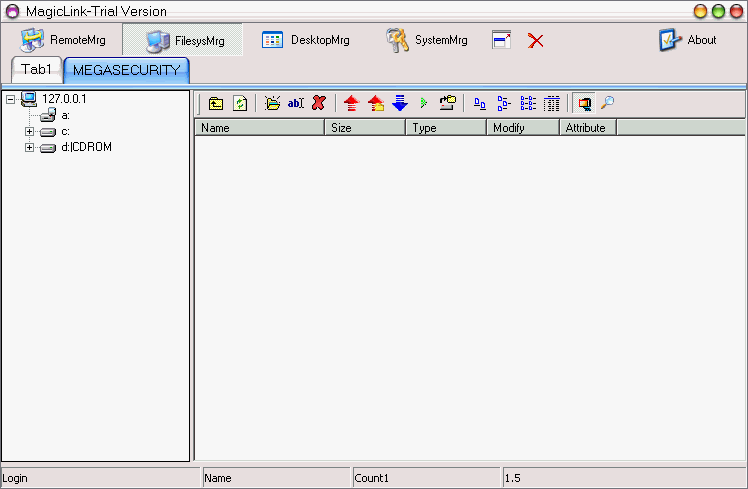Expand the d:|CDROM drive node

[30, 148]
